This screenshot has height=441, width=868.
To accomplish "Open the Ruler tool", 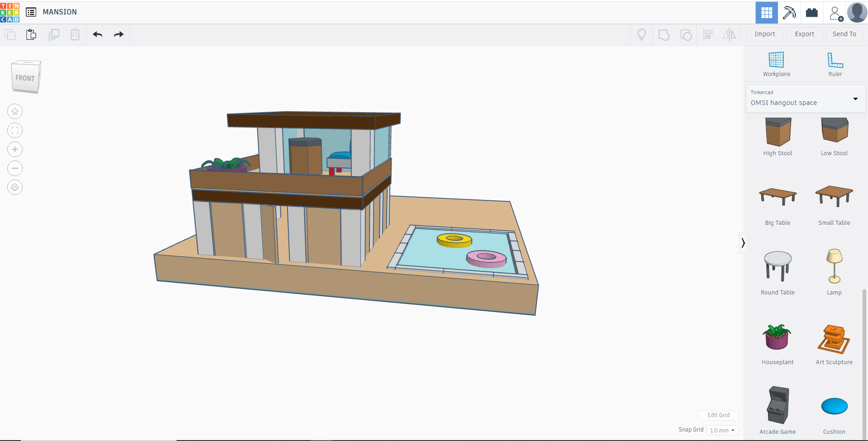I will pos(834,63).
